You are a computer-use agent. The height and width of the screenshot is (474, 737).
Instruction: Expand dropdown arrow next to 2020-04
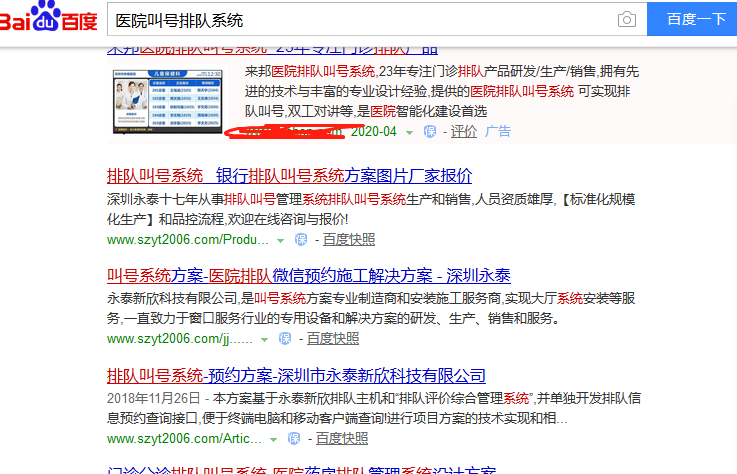(409, 133)
